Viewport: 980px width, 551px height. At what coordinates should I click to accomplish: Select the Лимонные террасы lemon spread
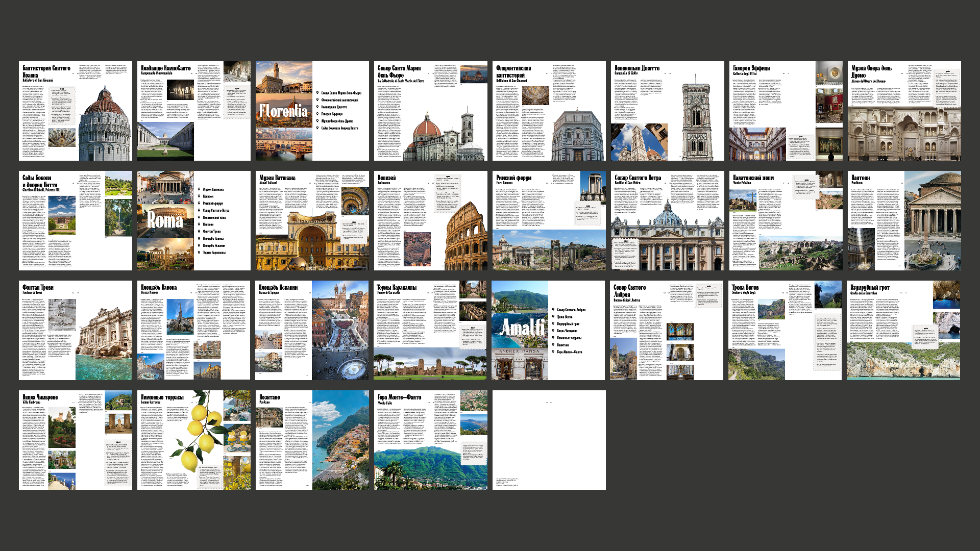tap(194, 440)
